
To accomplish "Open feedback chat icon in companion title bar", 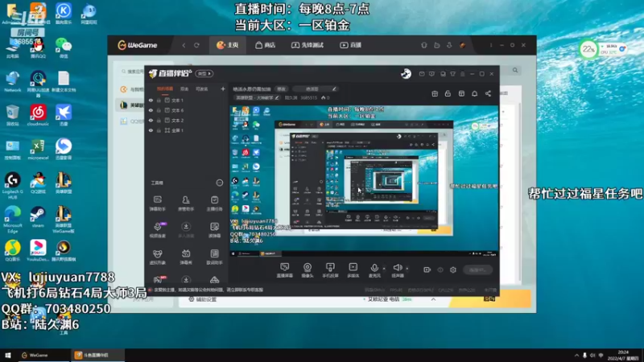I will 431,74.
